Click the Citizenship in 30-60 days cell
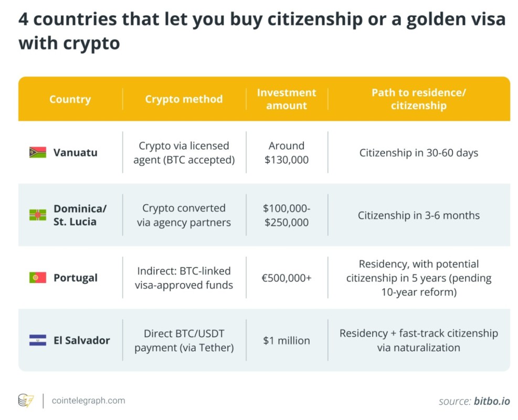 coord(419,153)
